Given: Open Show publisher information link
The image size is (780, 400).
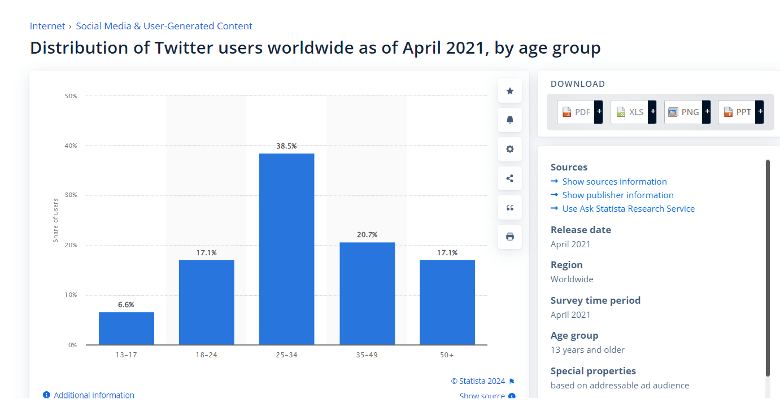Looking at the screenshot, I should [618, 195].
